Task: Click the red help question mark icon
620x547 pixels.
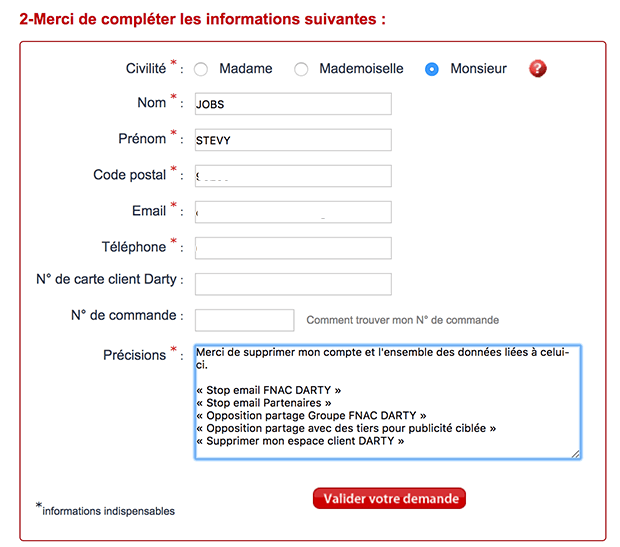Action: click(538, 69)
